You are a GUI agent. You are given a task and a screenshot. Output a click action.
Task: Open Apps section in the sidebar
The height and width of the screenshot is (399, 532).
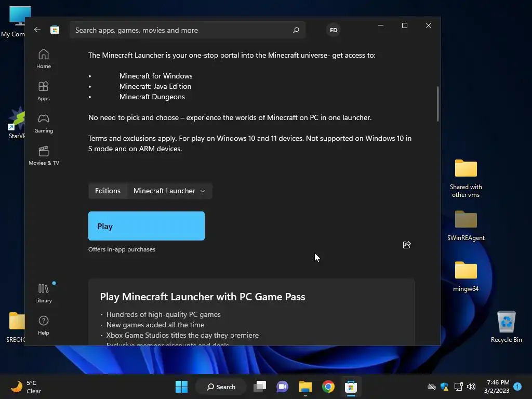click(44, 91)
